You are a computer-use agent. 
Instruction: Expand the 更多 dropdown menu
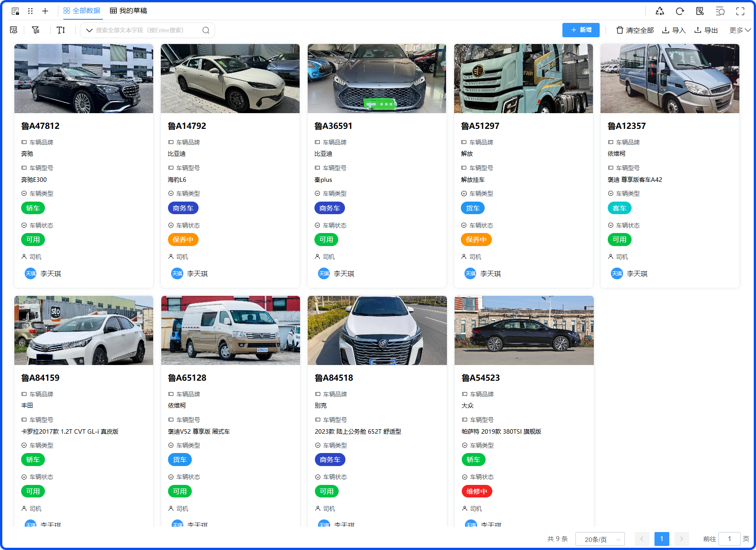pyautogui.click(x=739, y=30)
